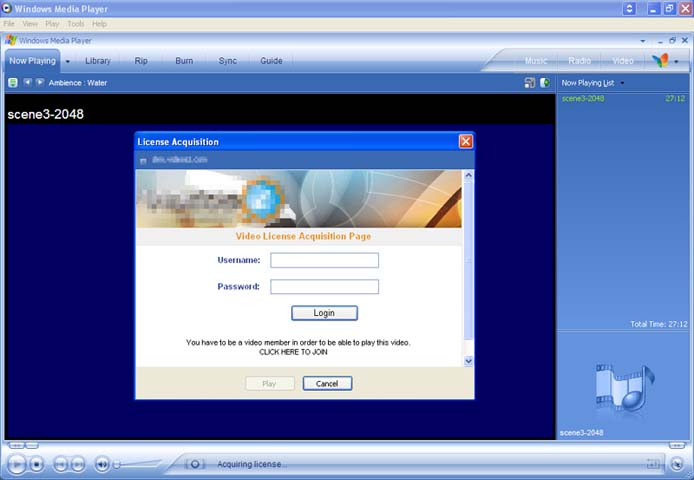Viewport: 694px width, 480px height.
Task: Click the video settings icon above playlist
Action: click(x=529, y=83)
